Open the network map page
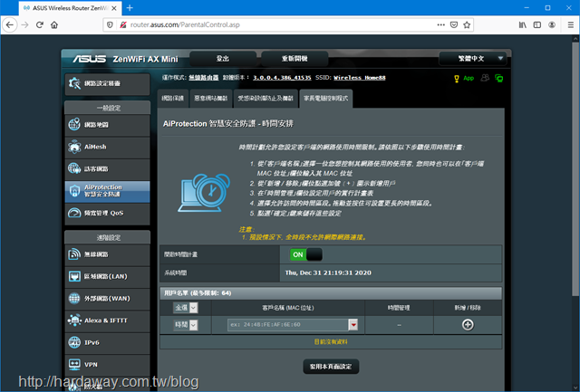Image resolution: width=580 pixels, height=392 pixels. tap(108, 125)
